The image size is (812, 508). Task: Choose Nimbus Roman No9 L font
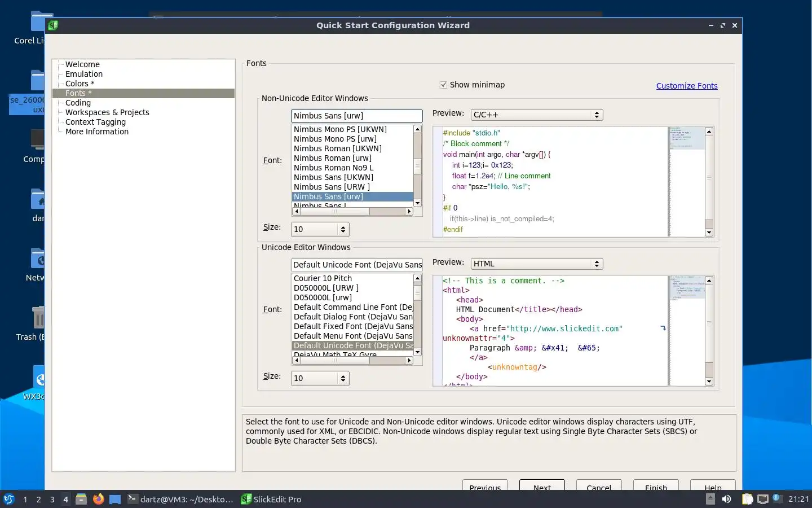[x=352, y=168]
